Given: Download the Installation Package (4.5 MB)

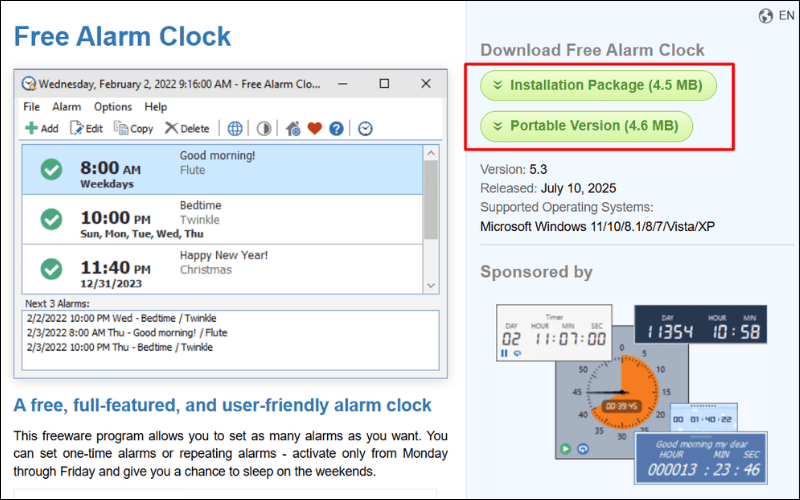Looking at the screenshot, I should point(598,85).
